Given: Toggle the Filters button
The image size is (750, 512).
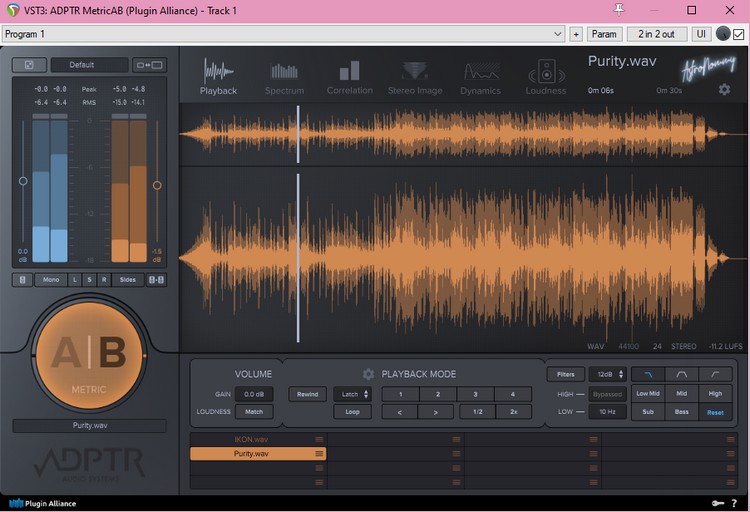Looking at the screenshot, I should [565, 374].
